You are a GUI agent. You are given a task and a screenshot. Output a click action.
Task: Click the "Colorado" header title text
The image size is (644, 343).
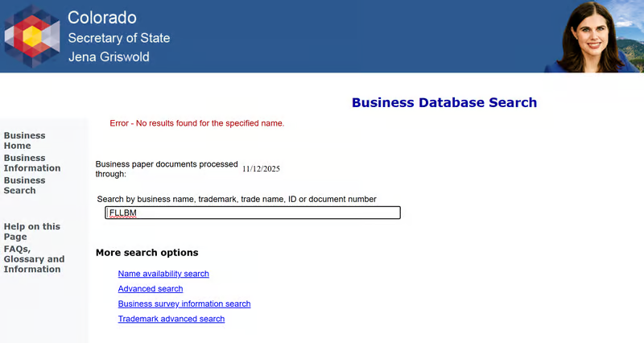(x=101, y=18)
